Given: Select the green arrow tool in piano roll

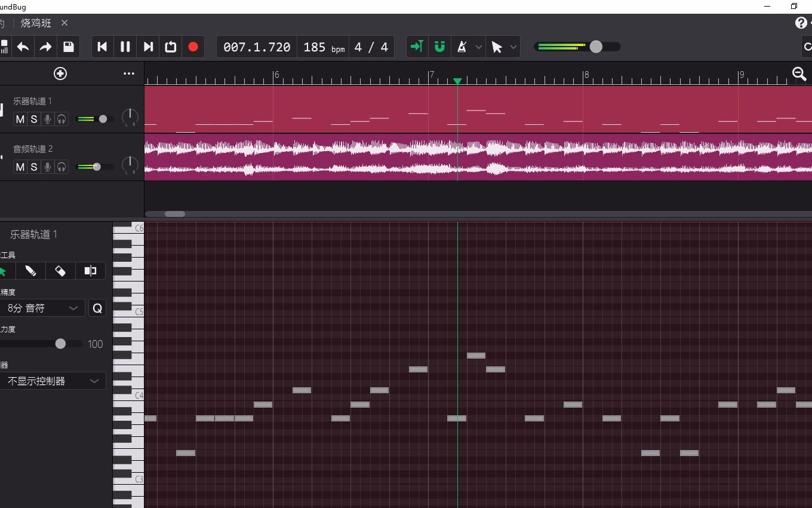Looking at the screenshot, I should pos(3,271).
